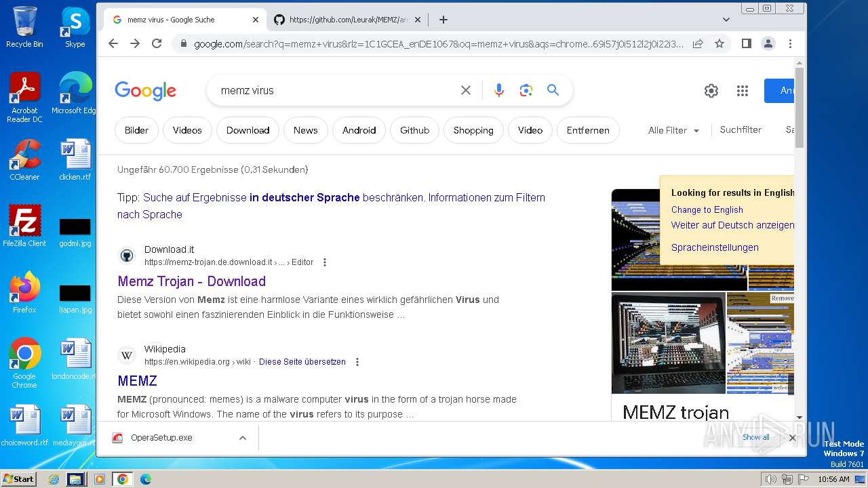The image size is (868, 488).
Task: Open CCleaner desktop shortcut
Action: (x=24, y=160)
